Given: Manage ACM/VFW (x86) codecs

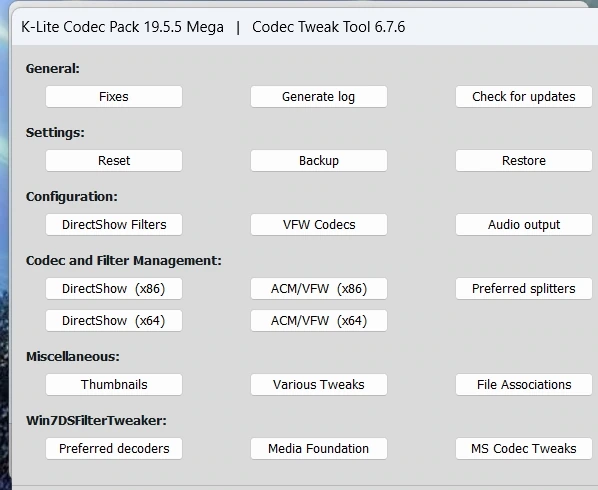Looking at the screenshot, I should point(318,289).
